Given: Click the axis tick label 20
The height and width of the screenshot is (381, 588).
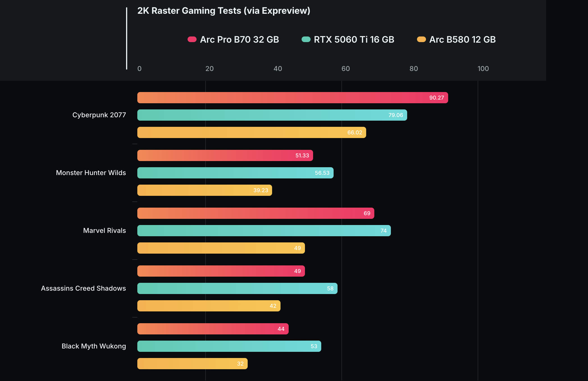Looking at the screenshot, I should (209, 69).
